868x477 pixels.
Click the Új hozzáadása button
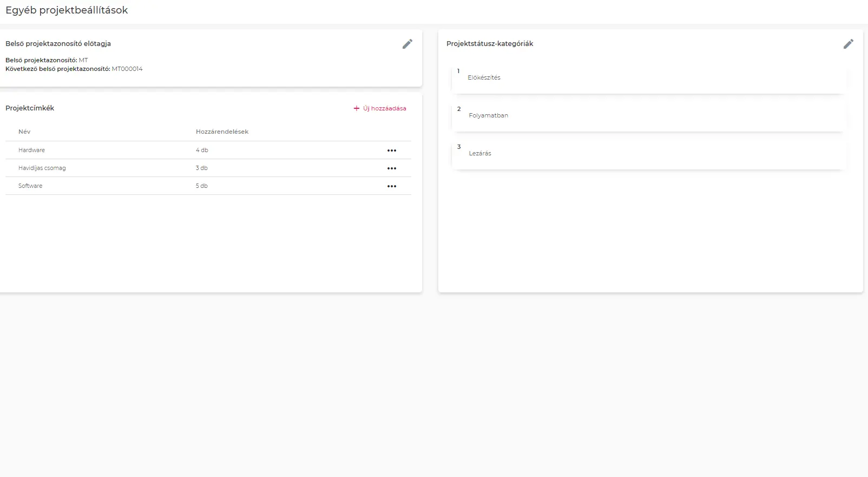380,108
